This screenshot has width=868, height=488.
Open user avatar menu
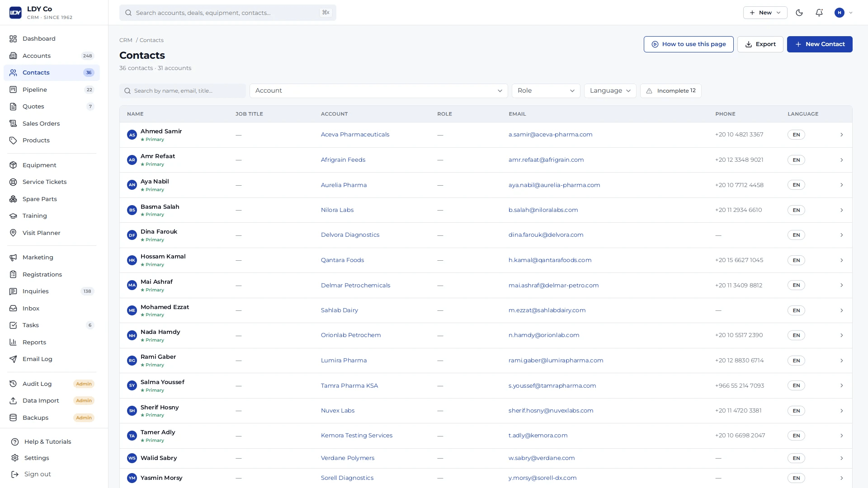pos(844,13)
